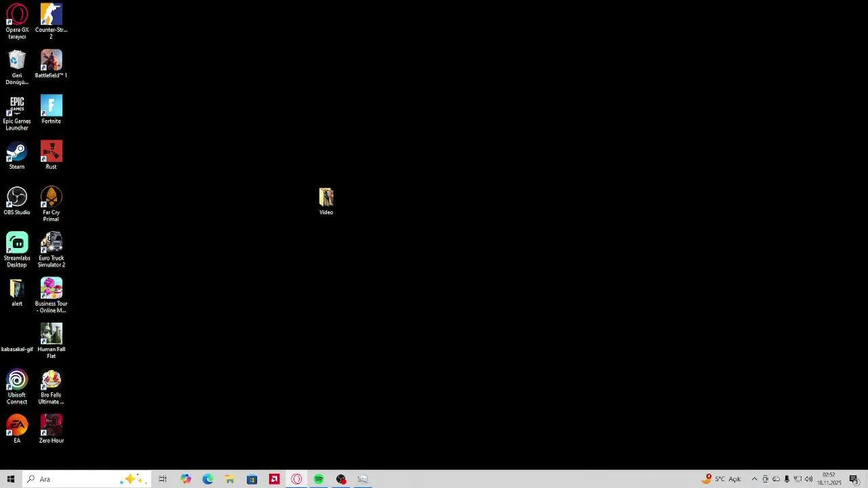Switch to Spotify in the taskbar
The height and width of the screenshot is (488, 868).
click(319, 479)
